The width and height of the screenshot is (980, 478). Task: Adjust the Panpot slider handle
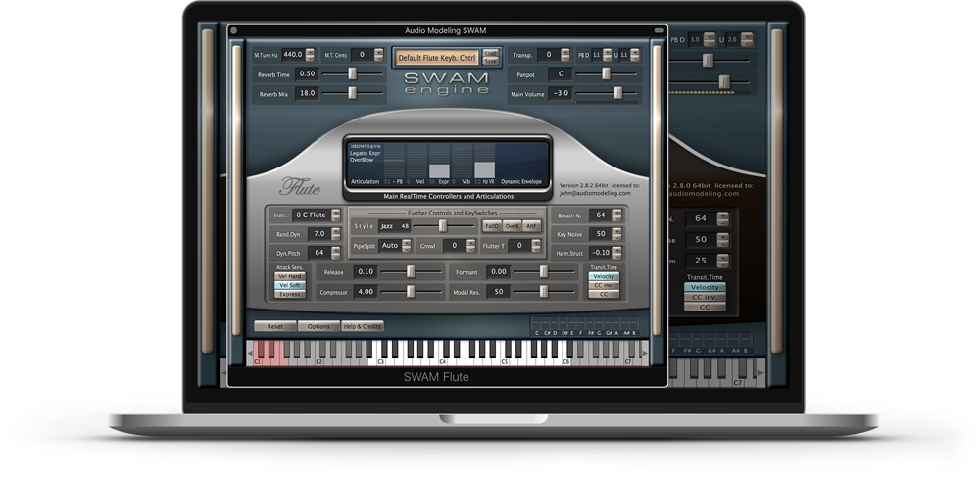click(606, 73)
